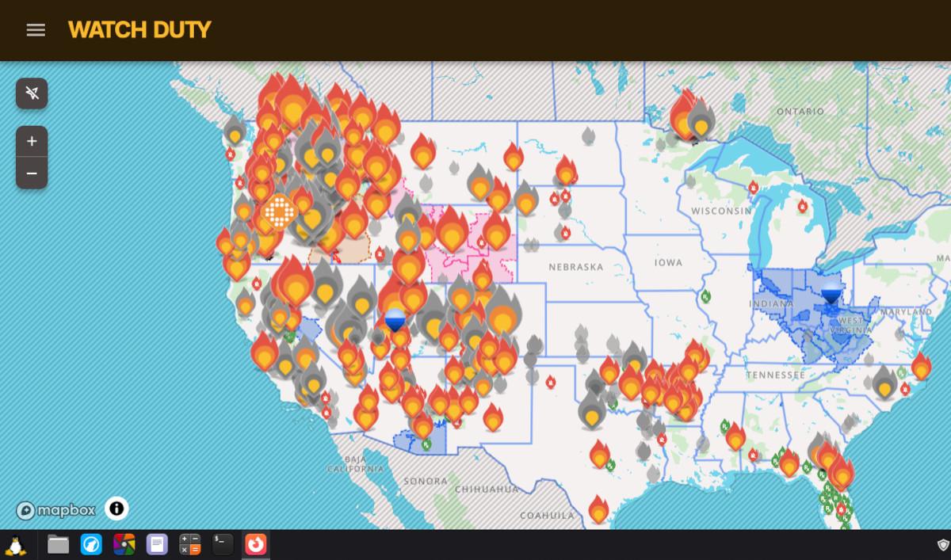This screenshot has width=951, height=560.
Task: Toggle the location tracking button
Action: tap(32, 93)
